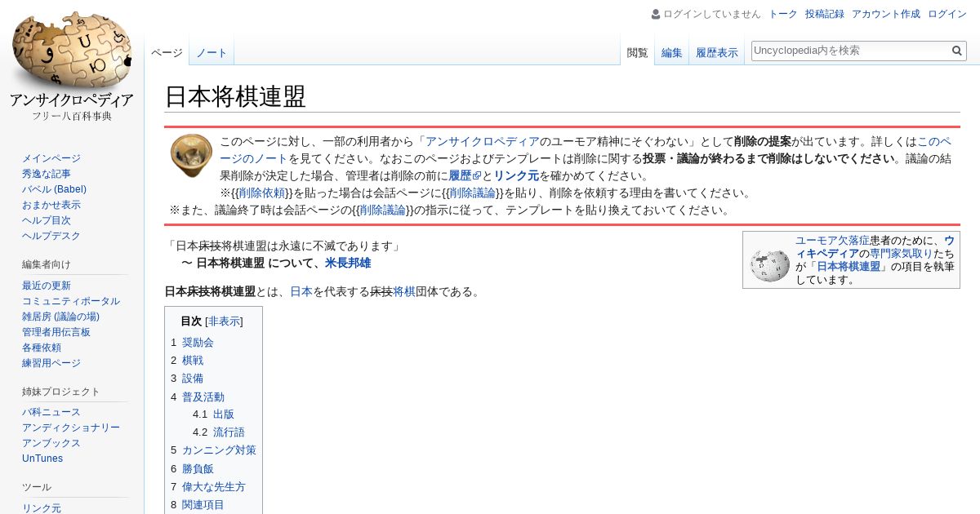This screenshot has height=514, width=980.
Task: Click ウィキペディア link in Wikipedia box
Action: pyautogui.click(x=875, y=247)
